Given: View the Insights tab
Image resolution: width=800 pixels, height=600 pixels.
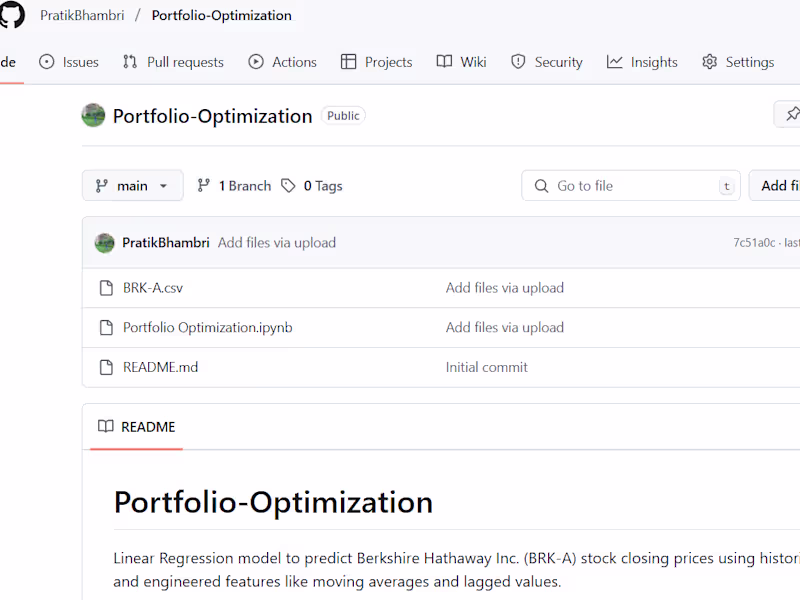Looking at the screenshot, I should pos(642,62).
